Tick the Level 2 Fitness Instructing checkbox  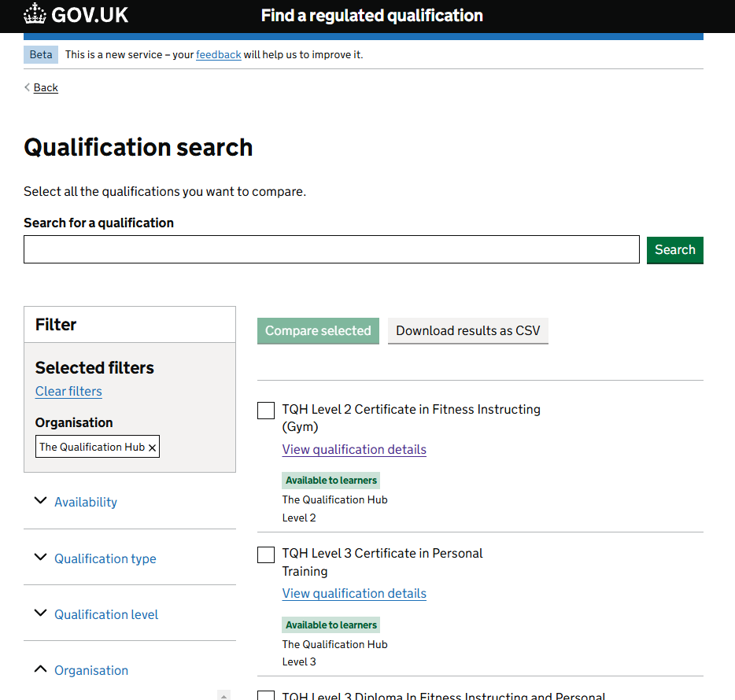(x=266, y=411)
